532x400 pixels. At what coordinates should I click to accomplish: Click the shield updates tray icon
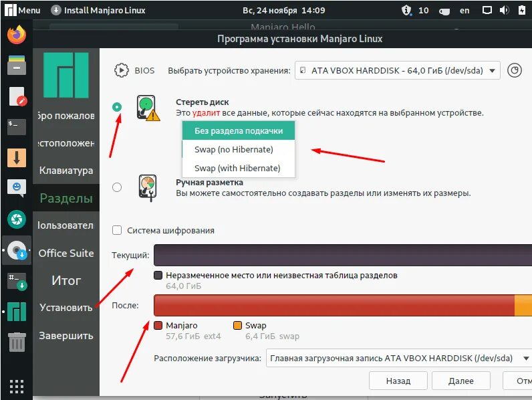click(x=406, y=10)
